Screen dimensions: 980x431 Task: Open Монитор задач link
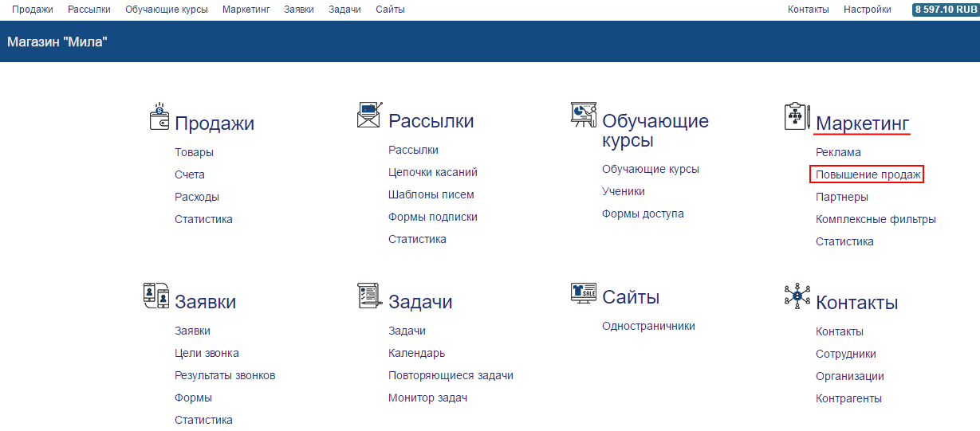coord(427,398)
